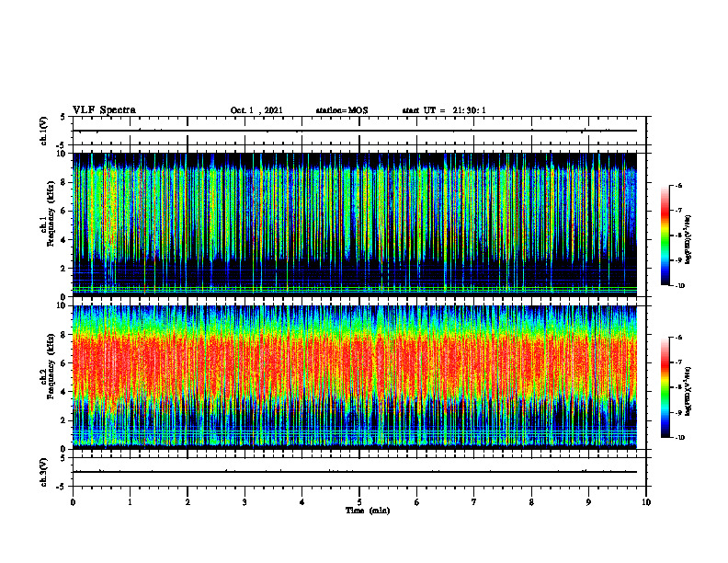Click the ch.1 voltage waveform trace

point(355,131)
